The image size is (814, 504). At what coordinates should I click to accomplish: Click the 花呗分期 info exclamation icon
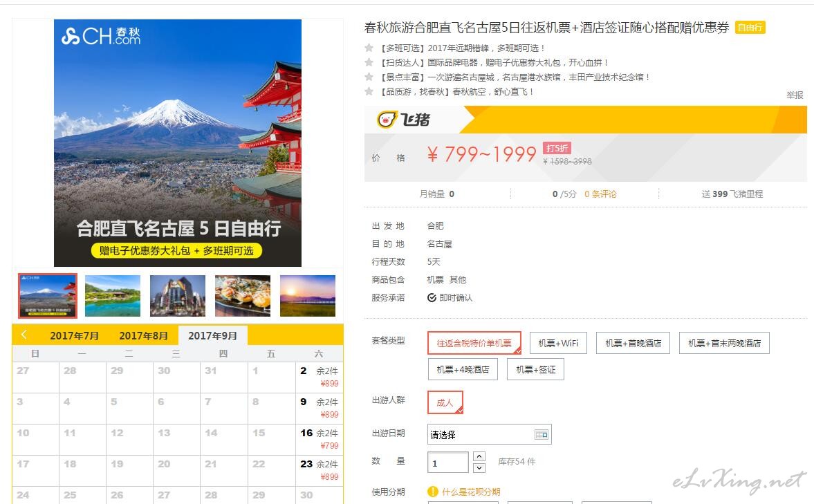point(432,492)
